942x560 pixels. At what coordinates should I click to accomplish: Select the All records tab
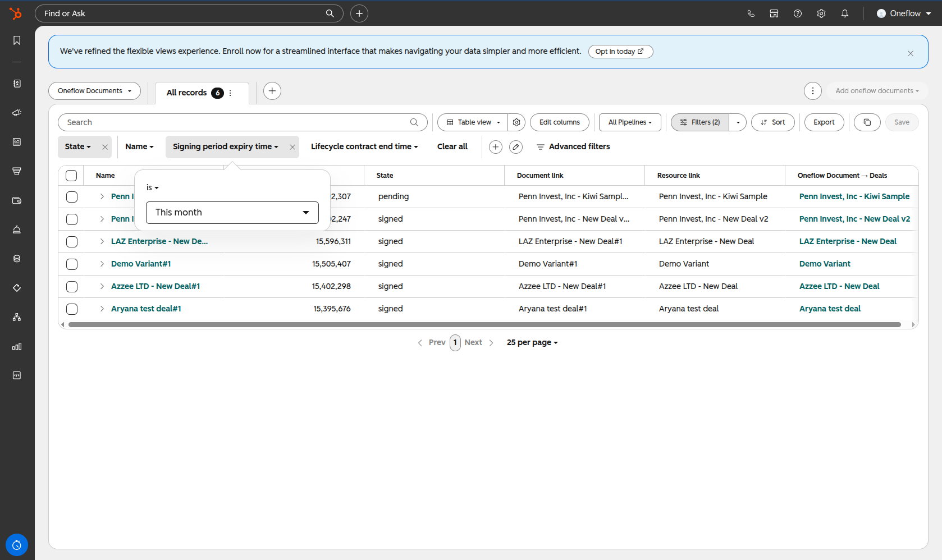tap(187, 93)
